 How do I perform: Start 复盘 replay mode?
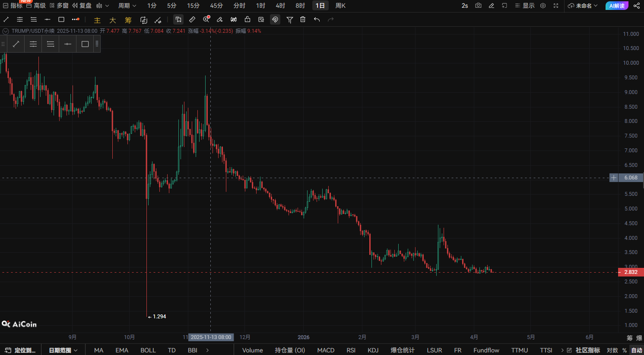pyautogui.click(x=82, y=6)
